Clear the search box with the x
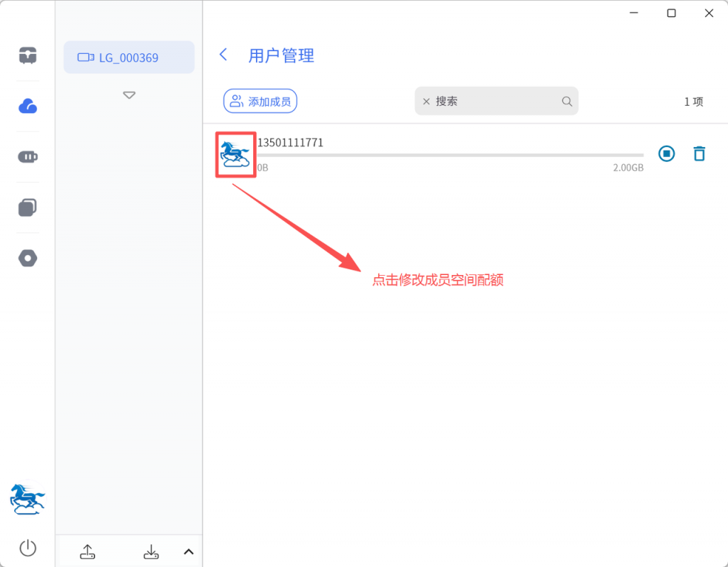This screenshot has width=728, height=567. [x=427, y=102]
